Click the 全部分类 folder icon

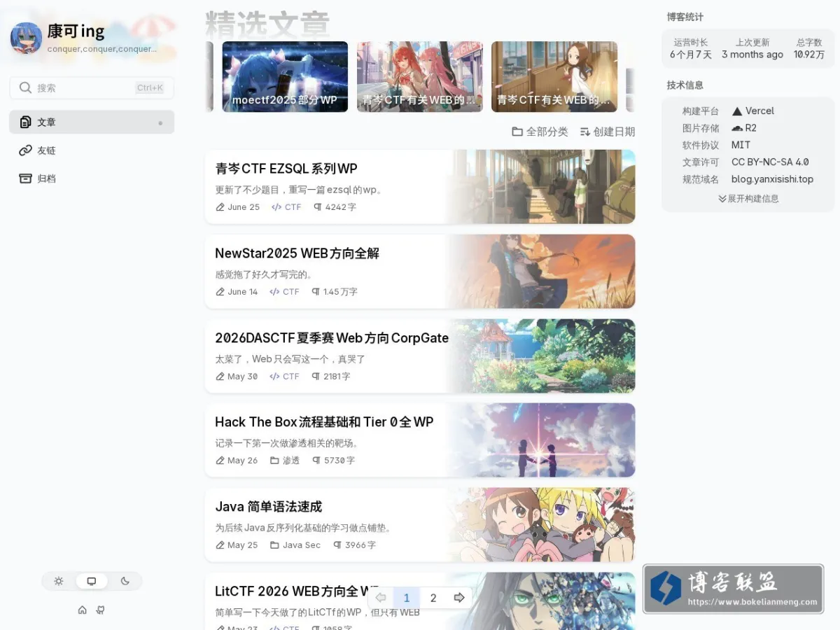coord(517,132)
